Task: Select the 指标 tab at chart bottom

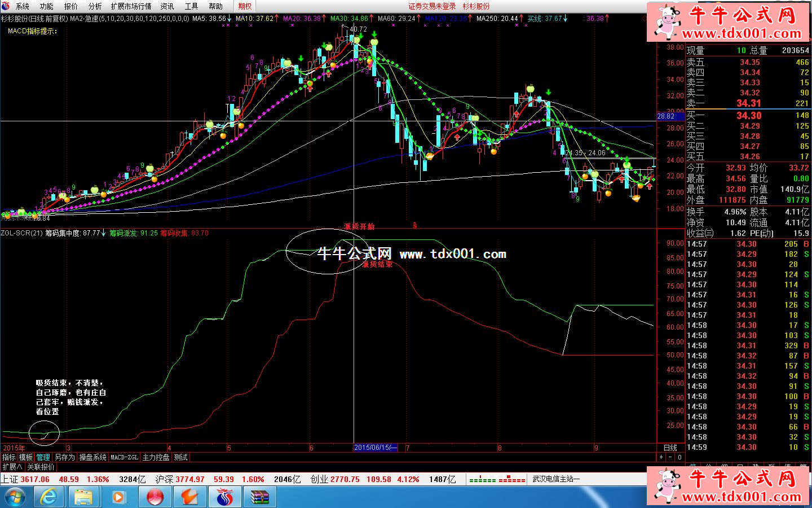Action: [x=8, y=457]
